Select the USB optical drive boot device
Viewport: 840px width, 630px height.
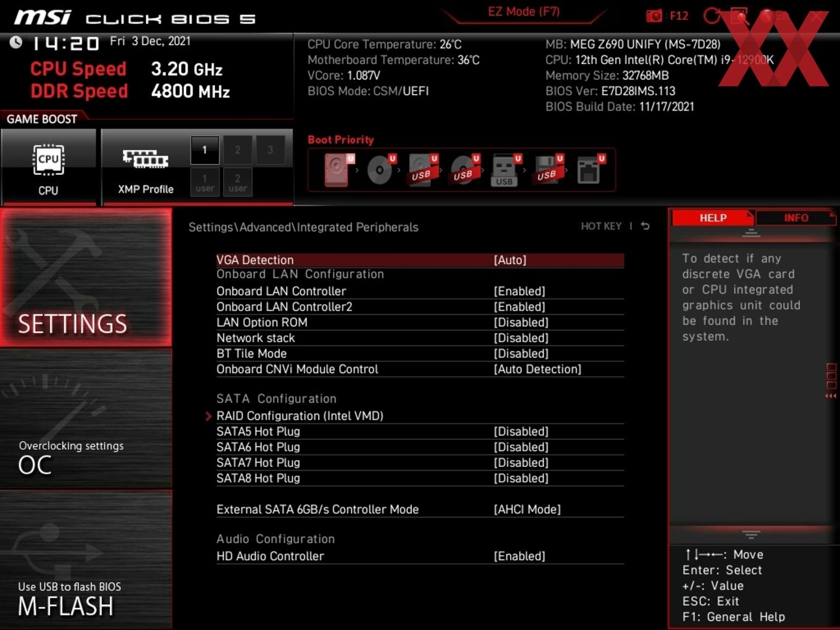click(464, 169)
